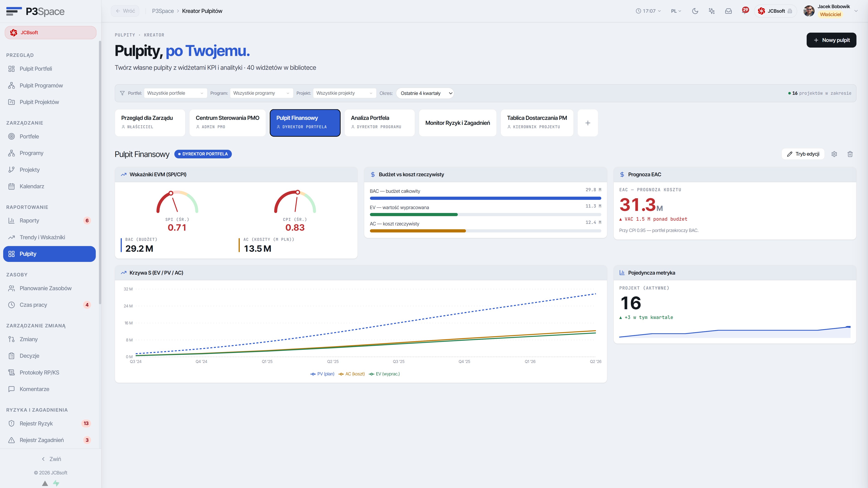This screenshot has height=488, width=868.
Task: Toggle AC (koszt) series in chart legend
Action: pyautogui.click(x=352, y=374)
